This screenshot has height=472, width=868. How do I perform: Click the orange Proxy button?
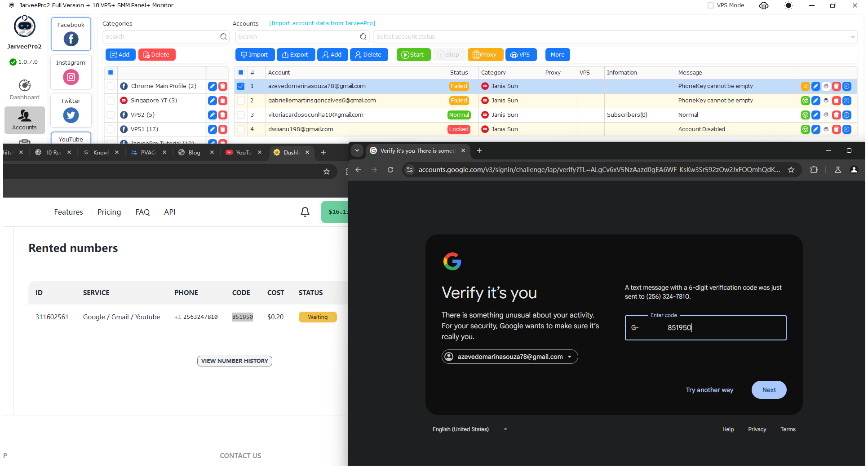tap(485, 55)
